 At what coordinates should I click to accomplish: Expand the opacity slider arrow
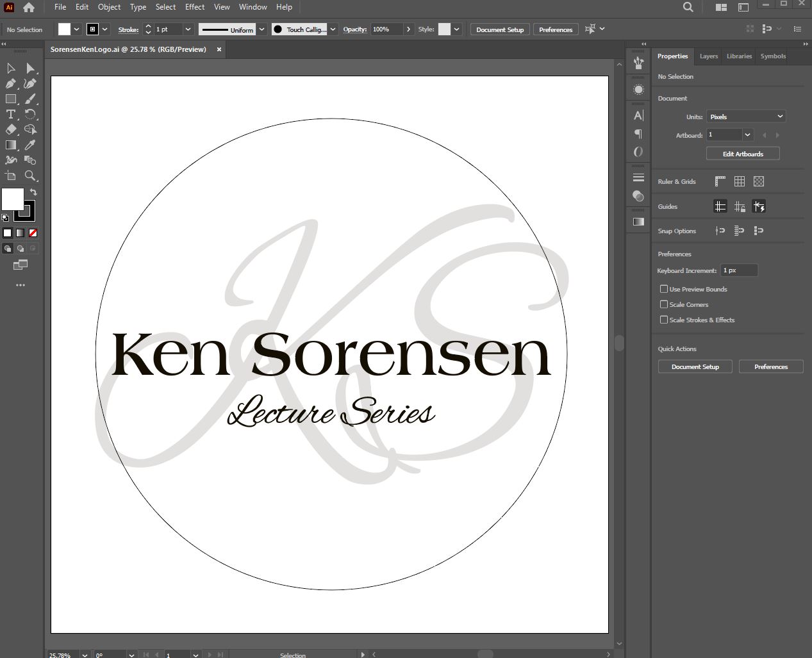pyautogui.click(x=408, y=29)
